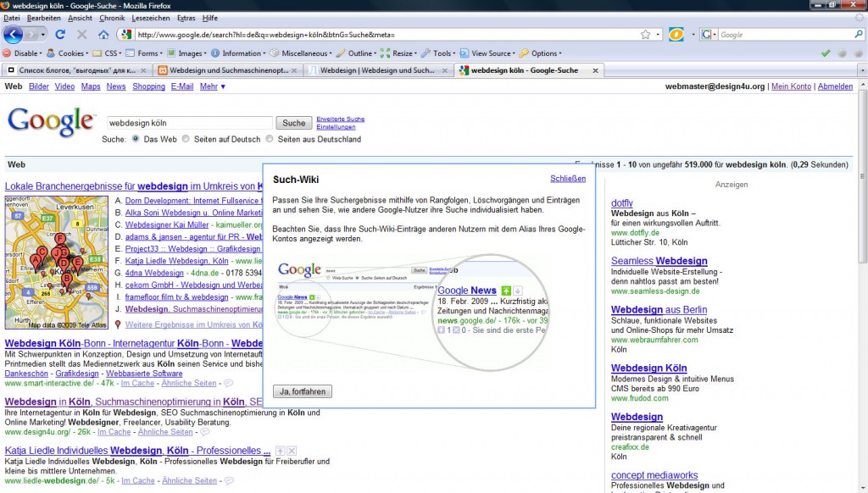Remove the Katja Liedle result with X icon
Image resolution: width=868 pixels, height=493 pixels.
point(292,451)
